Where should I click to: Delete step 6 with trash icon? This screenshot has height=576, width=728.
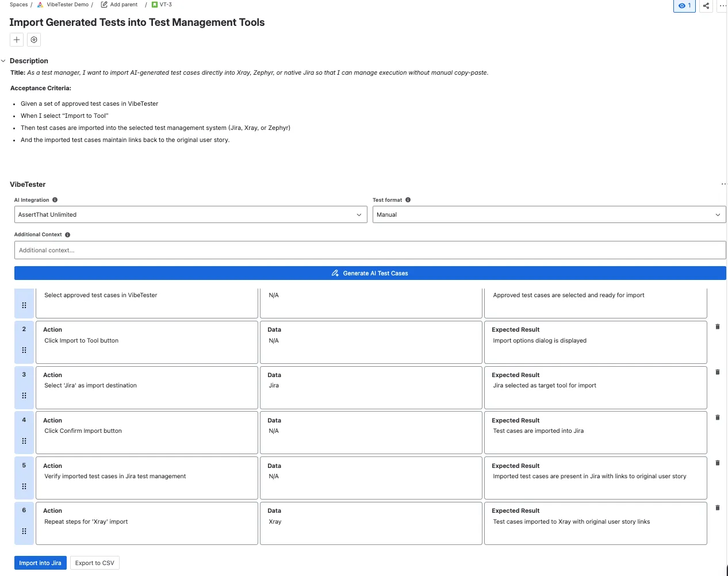point(718,508)
